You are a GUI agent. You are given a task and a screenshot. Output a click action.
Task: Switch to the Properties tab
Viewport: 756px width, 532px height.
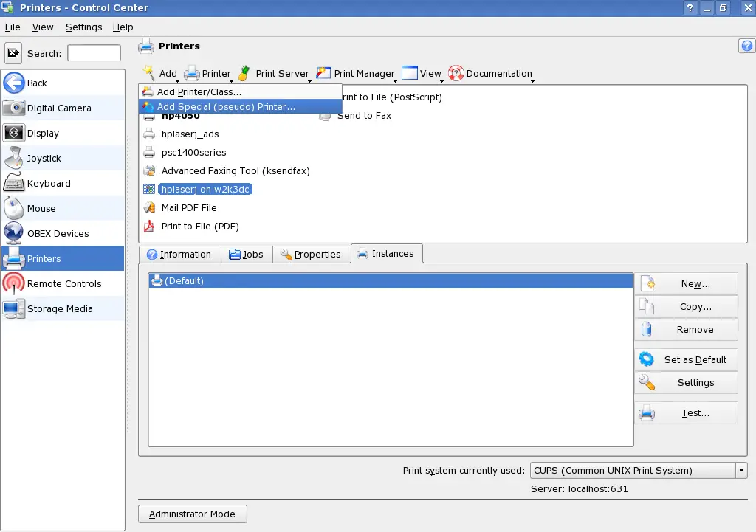pyautogui.click(x=310, y=255)
